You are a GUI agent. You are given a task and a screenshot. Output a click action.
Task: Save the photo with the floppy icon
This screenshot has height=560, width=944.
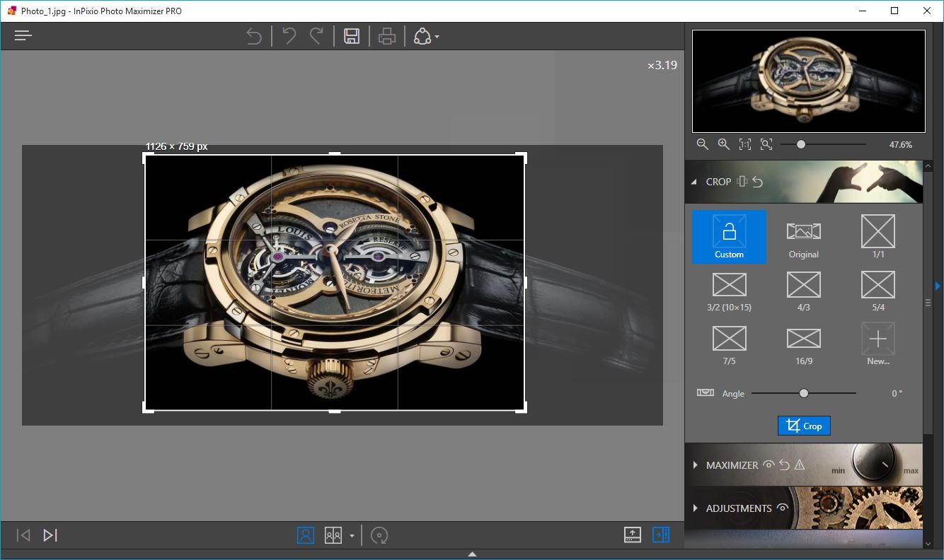(x=352, y=36)
